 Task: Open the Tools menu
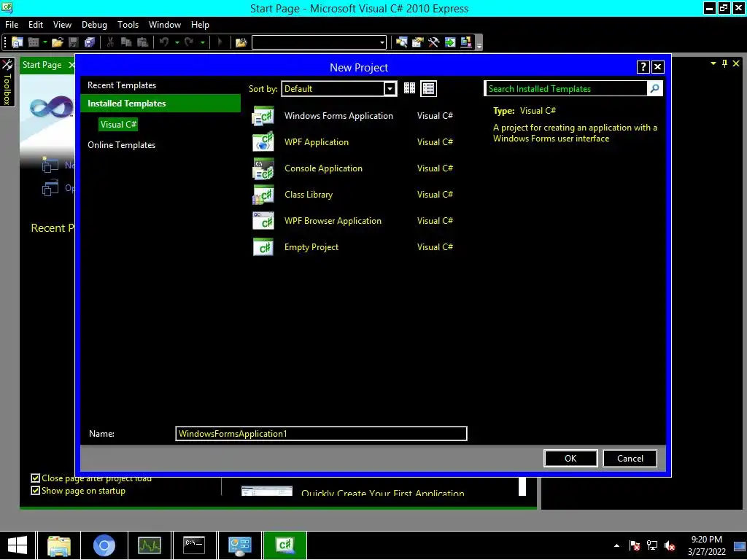click(128, 25)
